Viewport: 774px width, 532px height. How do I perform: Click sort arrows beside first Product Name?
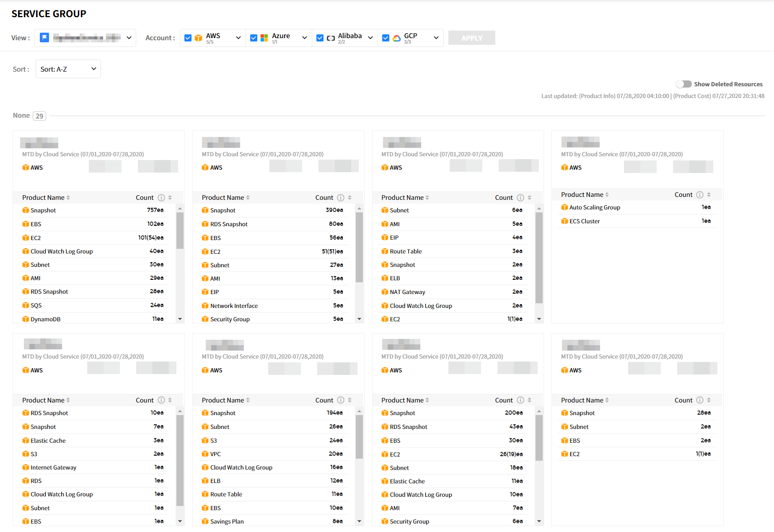[x=68, y=198]
